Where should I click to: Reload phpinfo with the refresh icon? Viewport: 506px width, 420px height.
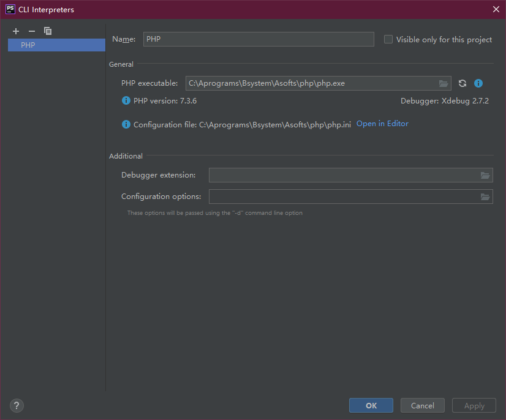463,83
